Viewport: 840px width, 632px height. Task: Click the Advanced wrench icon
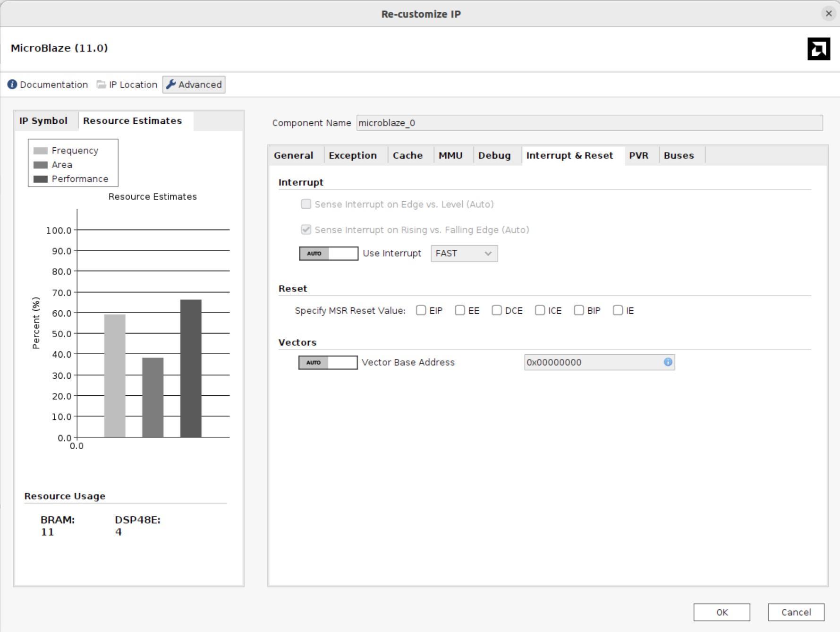(x=171, y=85)
